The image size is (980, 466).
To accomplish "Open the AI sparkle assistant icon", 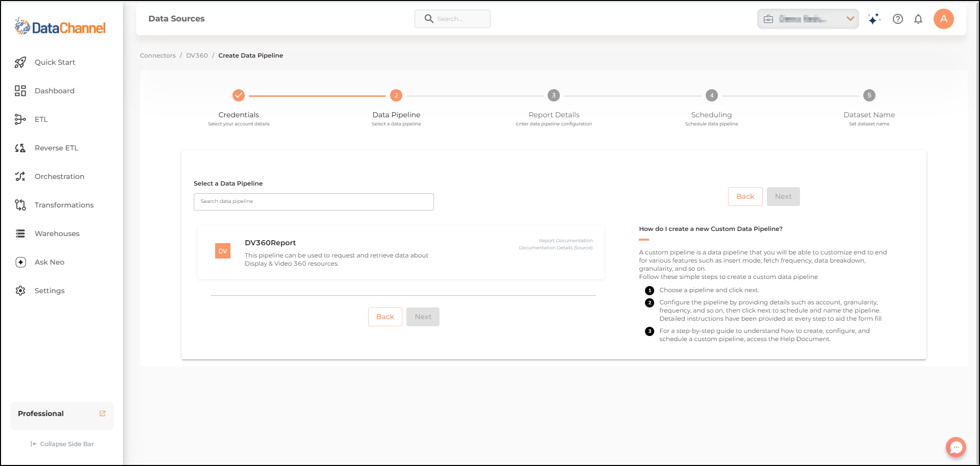I will click(x=874, y=19).
